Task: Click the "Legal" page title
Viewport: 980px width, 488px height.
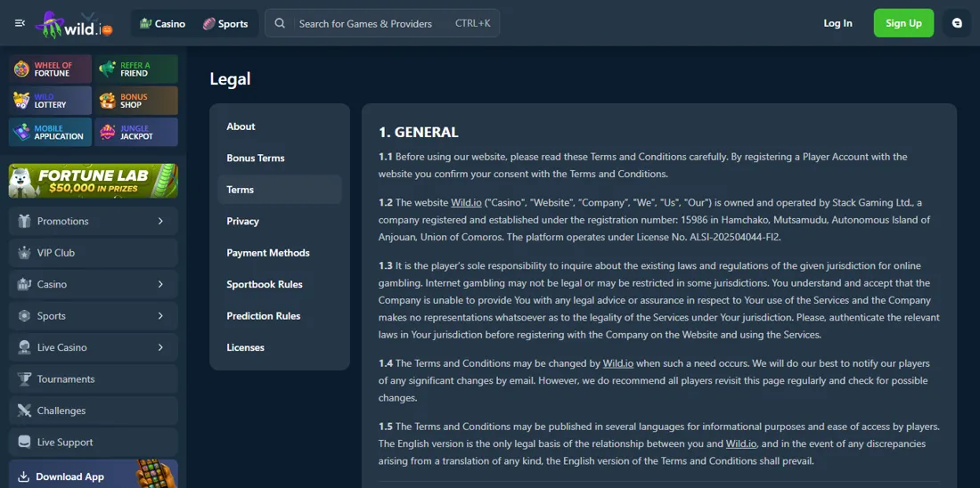Action: (x=230, y=78)
